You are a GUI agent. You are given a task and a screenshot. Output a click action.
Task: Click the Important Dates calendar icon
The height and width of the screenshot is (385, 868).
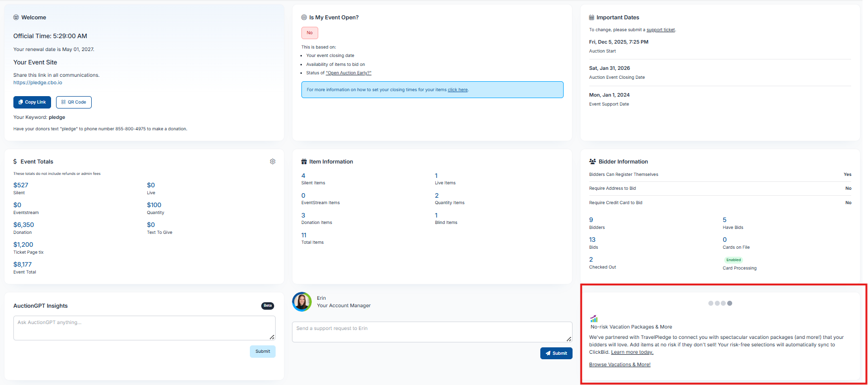point(591,17)
